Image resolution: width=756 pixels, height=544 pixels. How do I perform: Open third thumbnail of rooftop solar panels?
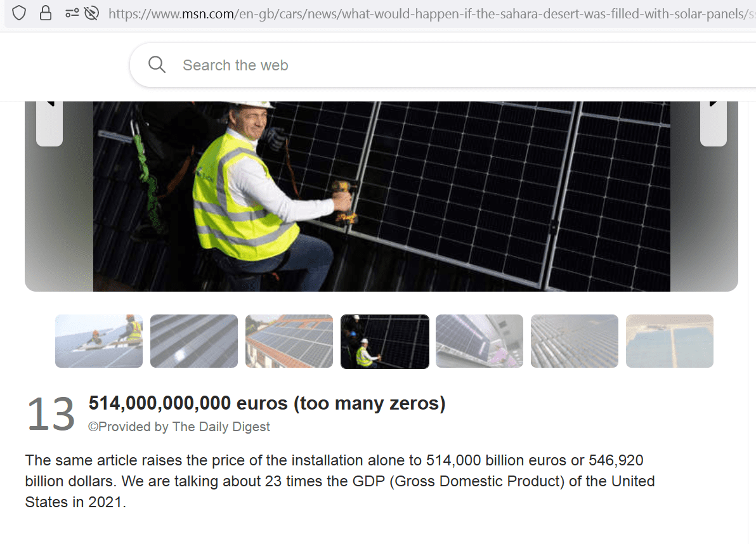289,341
